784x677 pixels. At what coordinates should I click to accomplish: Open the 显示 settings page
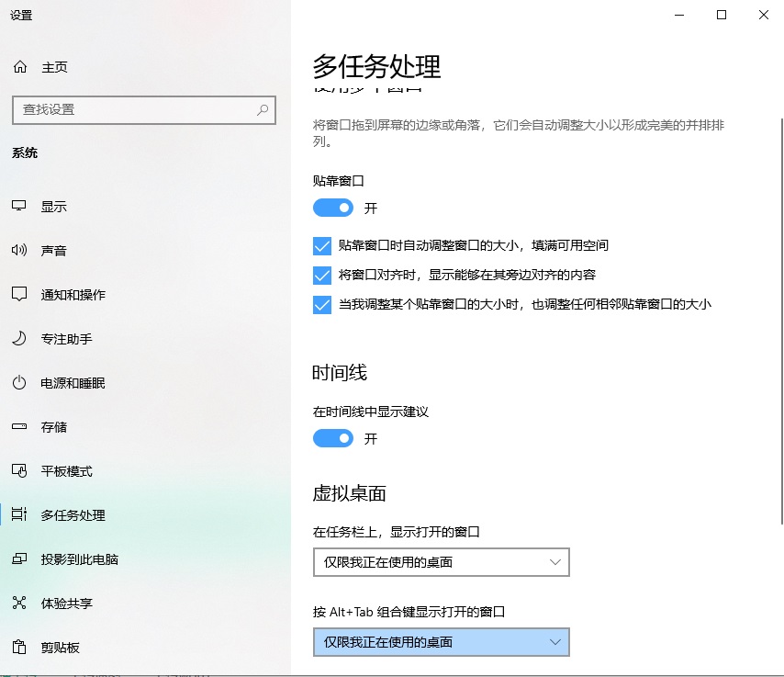pos(53,206)
